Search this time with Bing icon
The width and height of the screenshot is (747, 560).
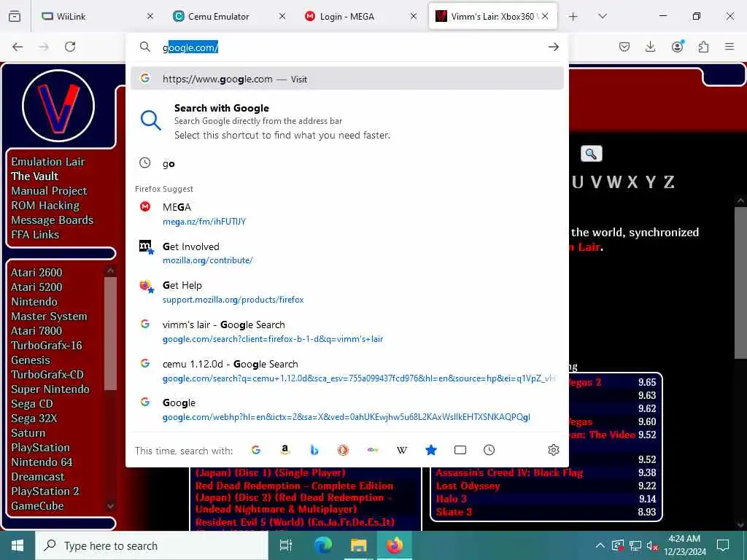tap(314, 450)
